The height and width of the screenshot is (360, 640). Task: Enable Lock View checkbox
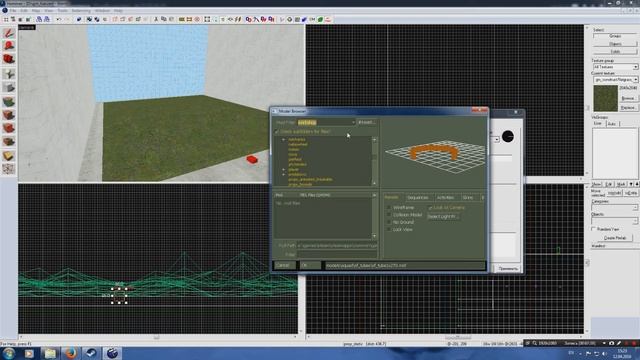389,229
